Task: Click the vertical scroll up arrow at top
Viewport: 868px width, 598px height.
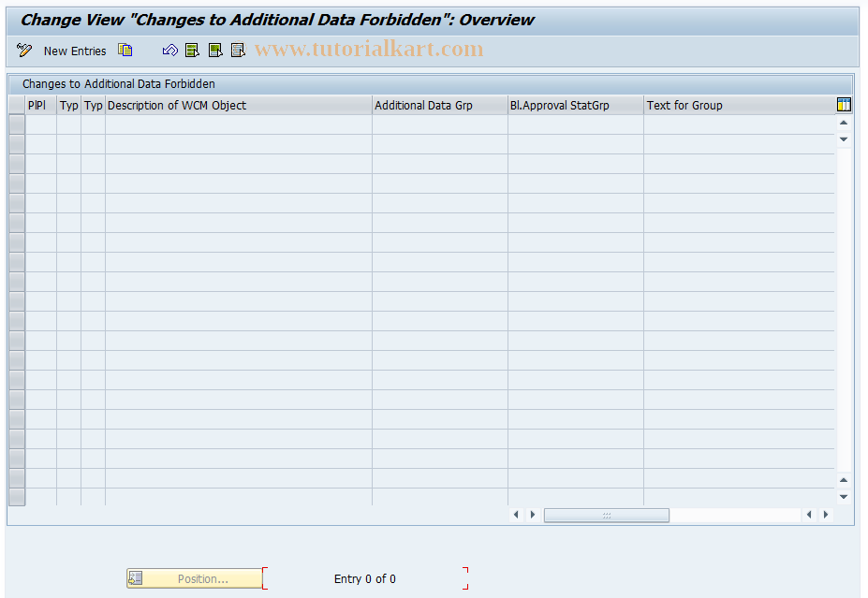Action: 844,123
